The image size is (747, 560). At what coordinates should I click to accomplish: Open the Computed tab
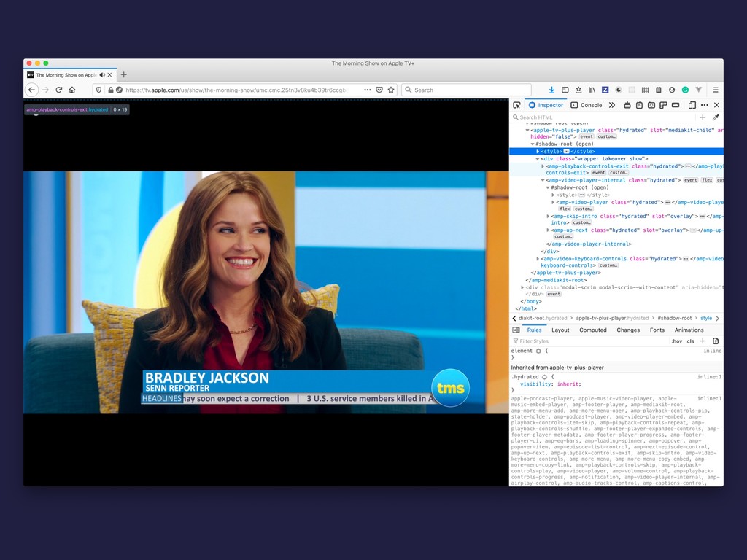pyautogui.click(x=592, y=330)
